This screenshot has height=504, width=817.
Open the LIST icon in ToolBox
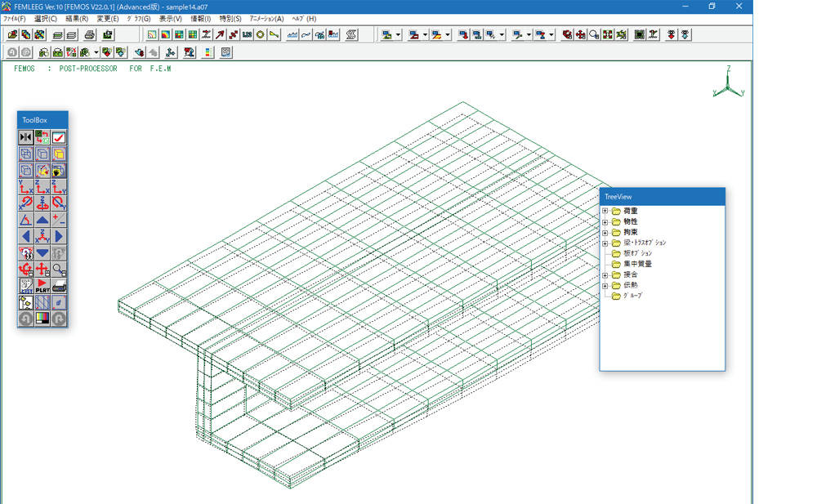point(25,286)
